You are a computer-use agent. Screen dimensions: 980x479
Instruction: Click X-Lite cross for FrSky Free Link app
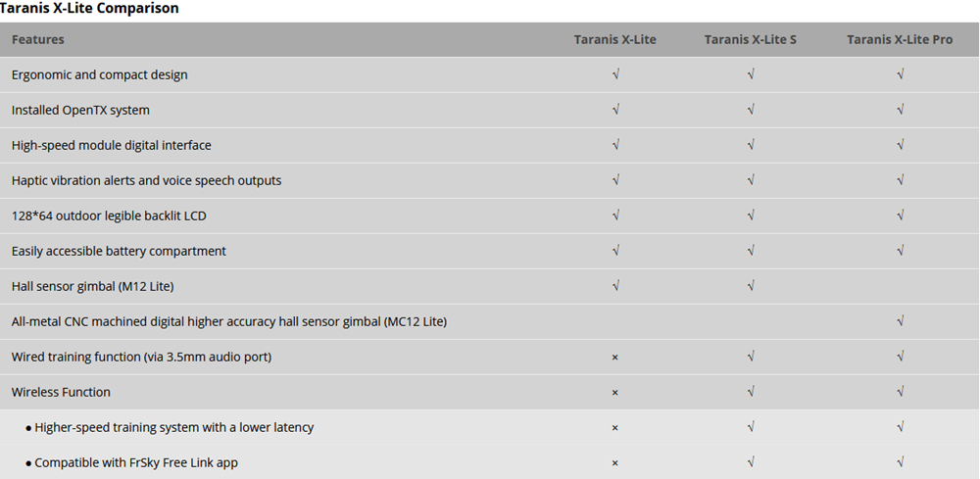tap(614, 463)
